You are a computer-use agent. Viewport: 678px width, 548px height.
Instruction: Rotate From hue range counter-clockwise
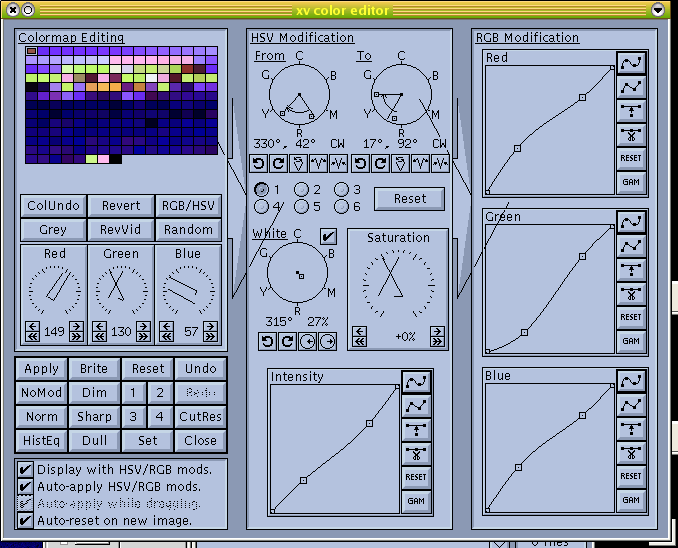point(259,163)
